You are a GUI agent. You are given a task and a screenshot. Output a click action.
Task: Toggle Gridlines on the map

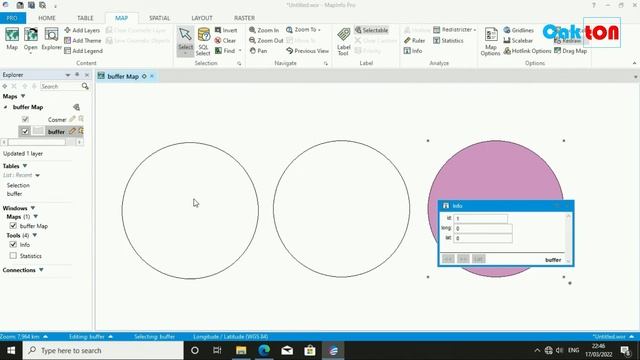point(518,30)
